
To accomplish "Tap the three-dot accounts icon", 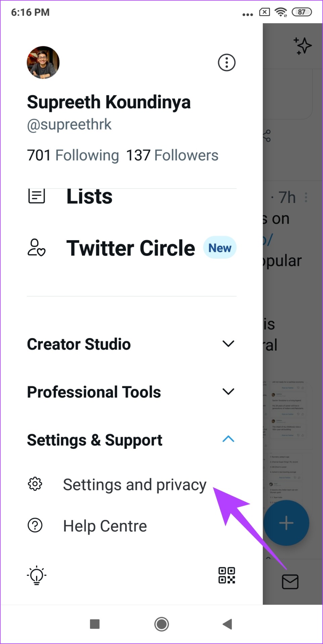I will (227, 62).
